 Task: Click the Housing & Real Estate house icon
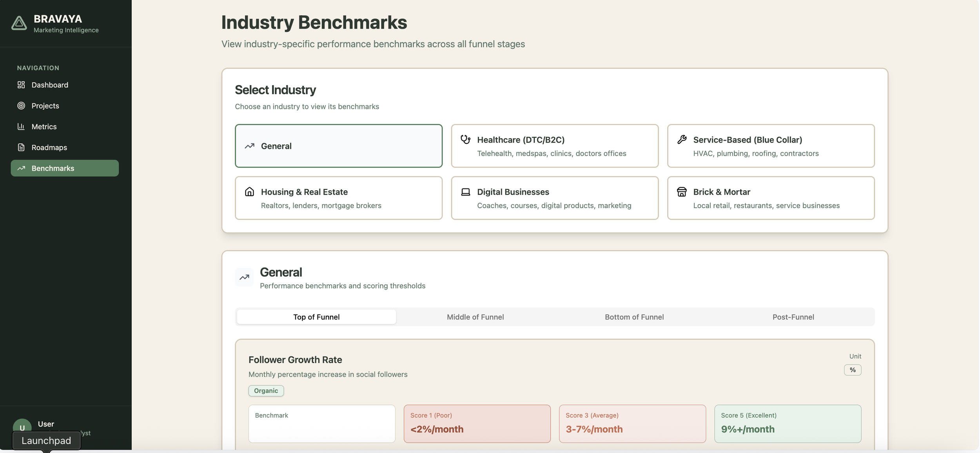(249, 192)
